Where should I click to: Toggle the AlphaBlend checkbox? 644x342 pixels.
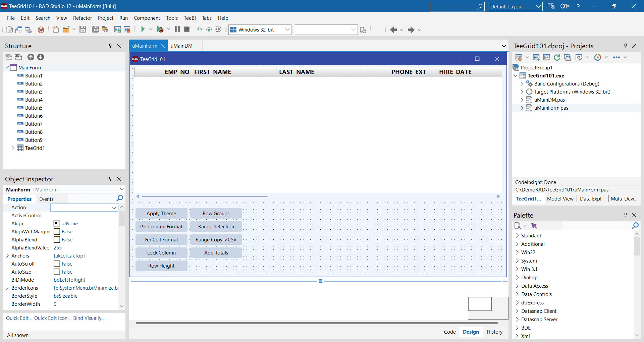(x=57, y=240)
